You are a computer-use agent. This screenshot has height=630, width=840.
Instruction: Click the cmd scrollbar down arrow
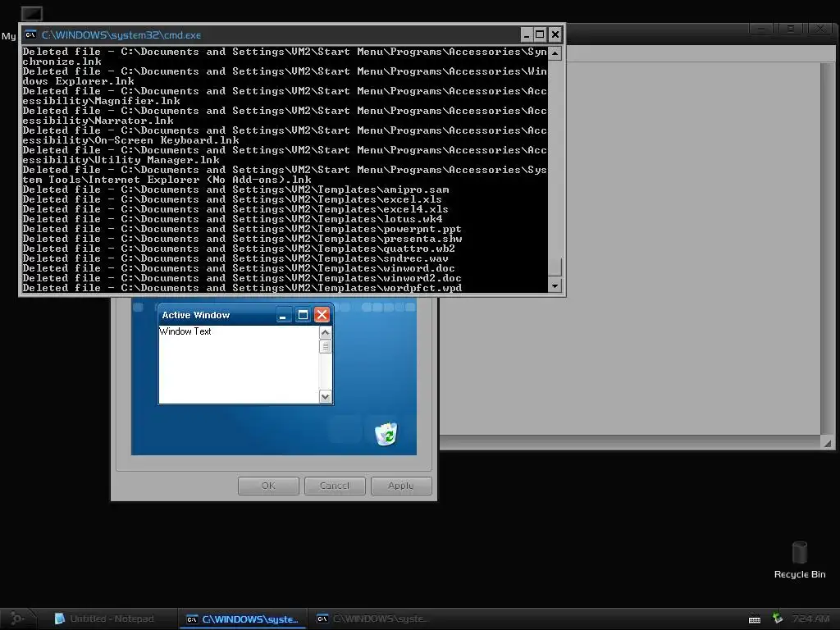coord(555,285)
